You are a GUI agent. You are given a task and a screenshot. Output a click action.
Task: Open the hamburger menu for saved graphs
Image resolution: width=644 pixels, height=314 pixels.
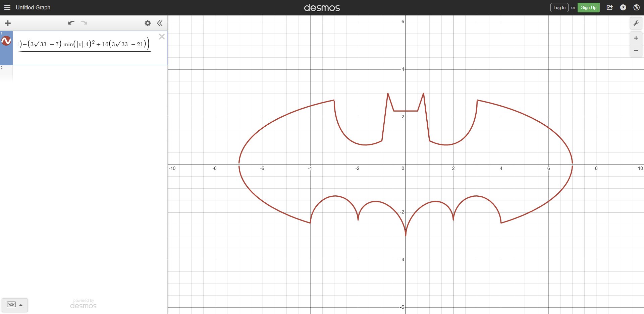click(x=7, y=7)
